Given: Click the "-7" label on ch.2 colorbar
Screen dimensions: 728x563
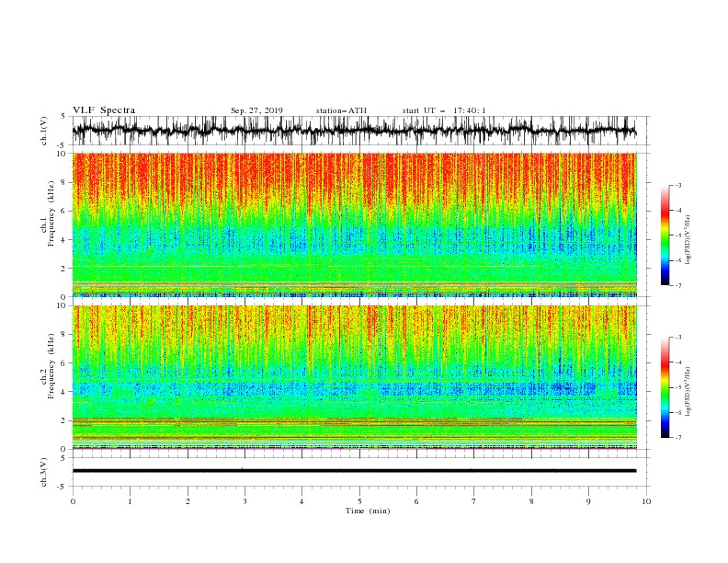Looking at the screenshot, I should [678, 438].
